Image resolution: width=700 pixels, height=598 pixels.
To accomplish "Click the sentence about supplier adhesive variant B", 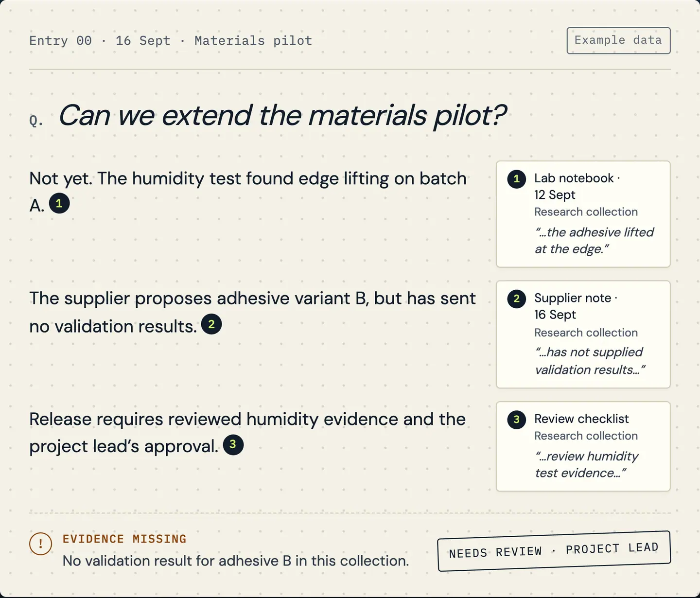I will (x=253, y=312).
